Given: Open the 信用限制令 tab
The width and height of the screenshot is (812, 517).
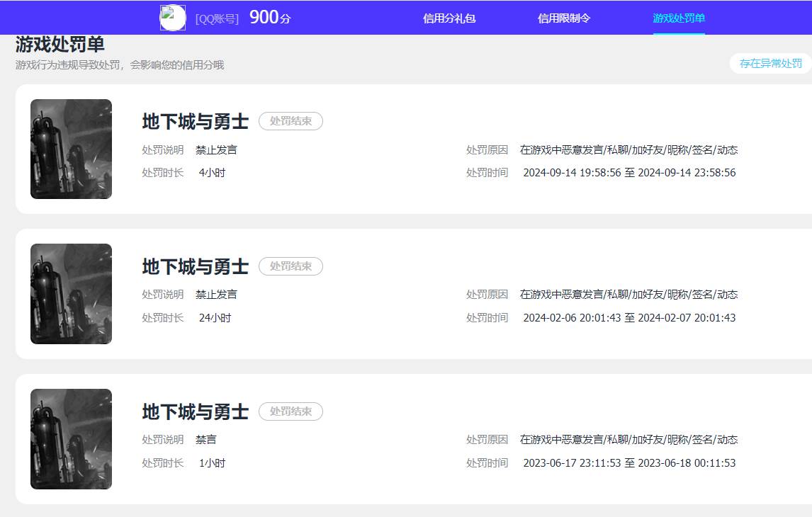Looking at the screenshot, I should click(564, 18).
